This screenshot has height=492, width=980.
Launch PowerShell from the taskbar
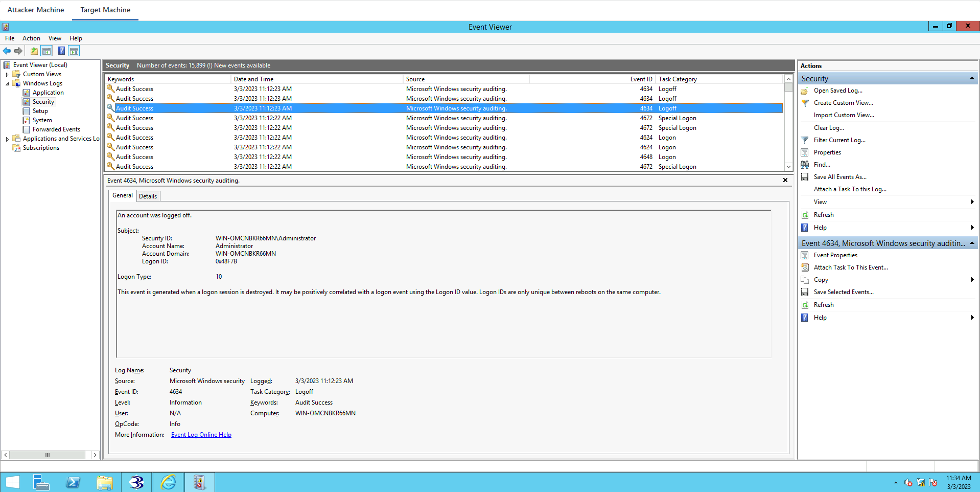pyautogui.click(x=73, y=482)
